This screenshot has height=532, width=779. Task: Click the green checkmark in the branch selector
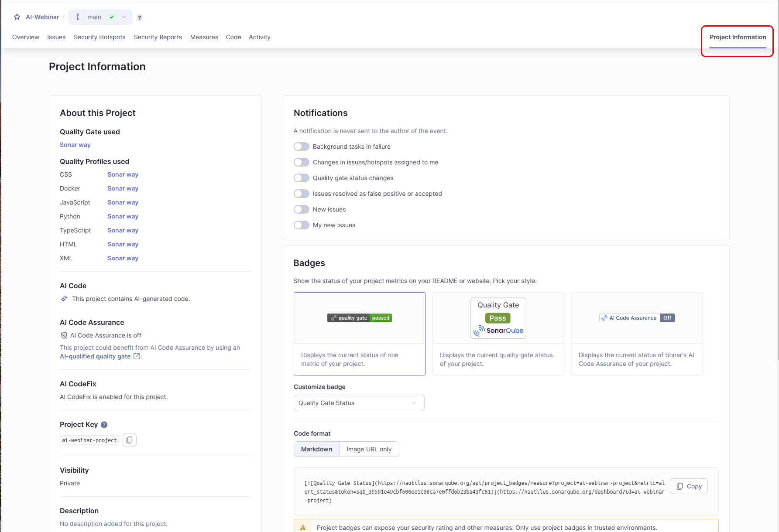112,17
